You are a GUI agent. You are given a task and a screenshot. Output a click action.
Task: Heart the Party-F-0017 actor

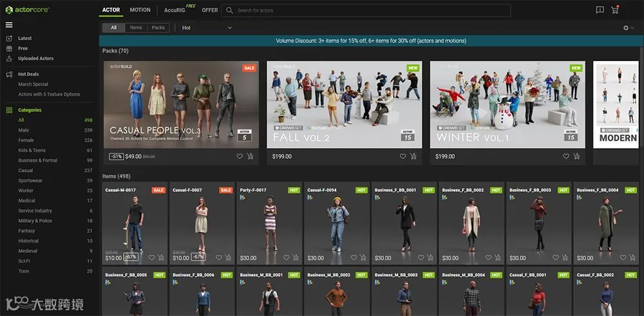pyautogui.click(x=287, y=257)
